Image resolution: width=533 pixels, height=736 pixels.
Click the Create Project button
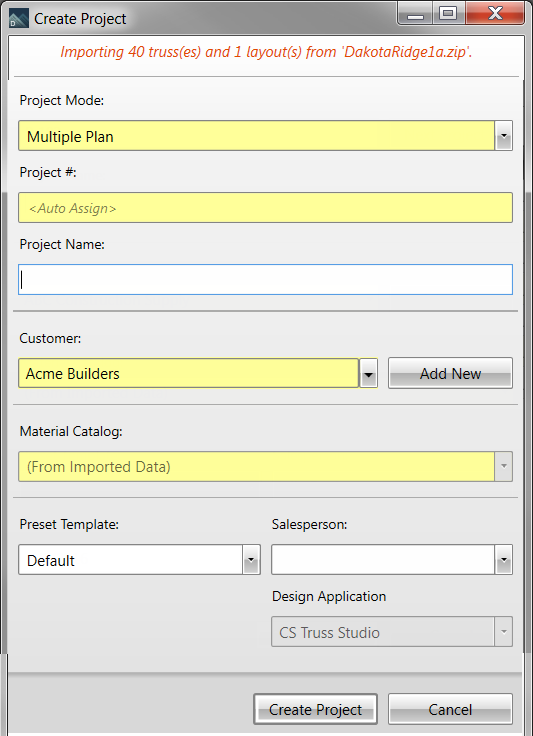coord(315,709)
